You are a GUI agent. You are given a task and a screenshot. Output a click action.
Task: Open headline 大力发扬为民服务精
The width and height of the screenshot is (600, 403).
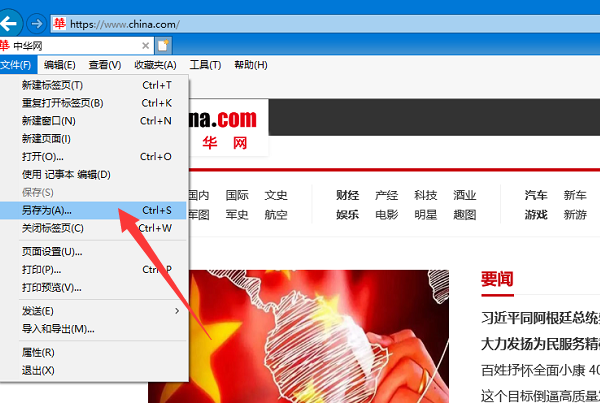tap(540, 344)
